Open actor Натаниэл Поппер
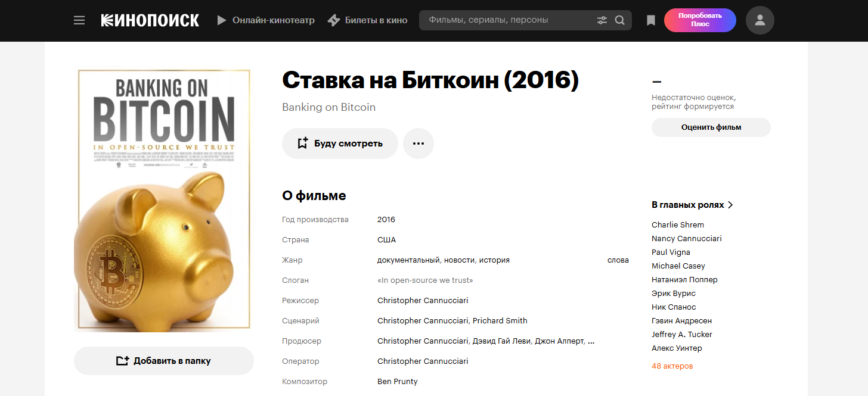The width and height of the screenshot is (868, 396). coord(684,280)
